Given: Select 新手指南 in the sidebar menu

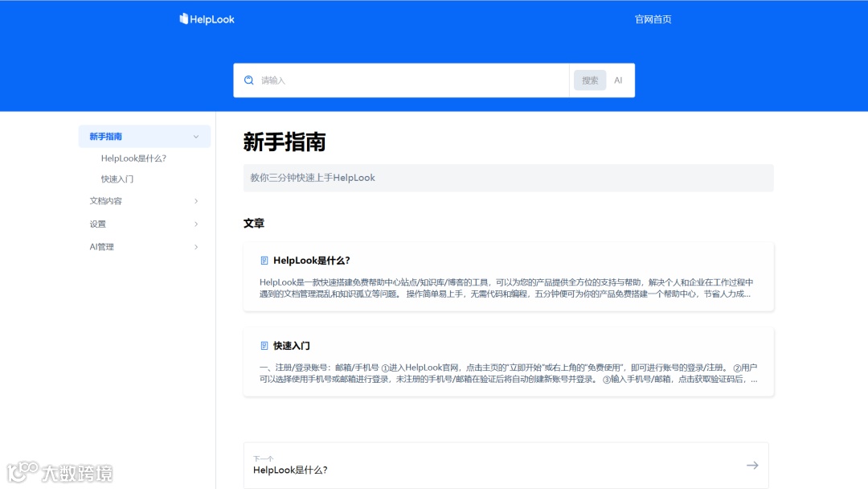Looking at the screenshot, I should 108,136.
